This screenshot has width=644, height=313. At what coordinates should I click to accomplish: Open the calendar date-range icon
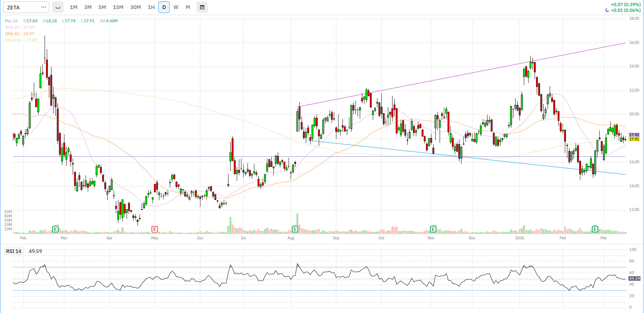pos(202,7)
